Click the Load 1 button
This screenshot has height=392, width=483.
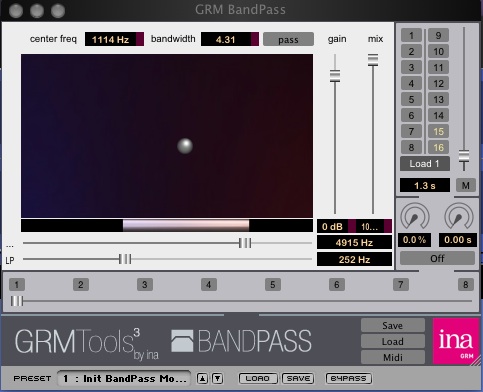425,164
